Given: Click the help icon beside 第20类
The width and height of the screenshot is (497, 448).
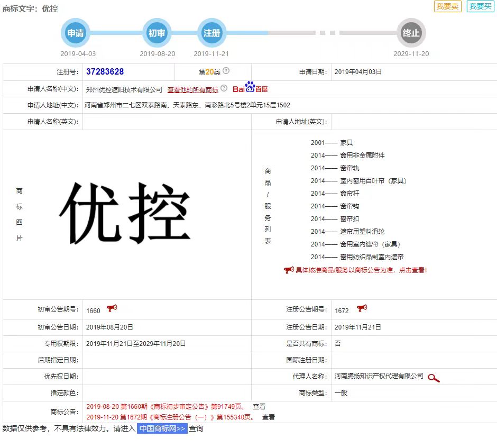Looking at the screenshot, I should click(226, 71).
